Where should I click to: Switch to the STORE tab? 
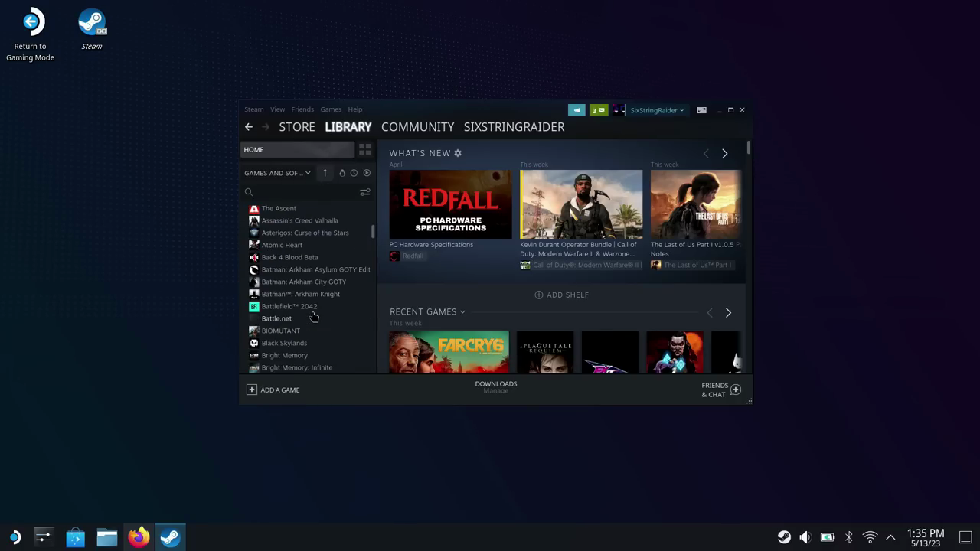[297, 127]
